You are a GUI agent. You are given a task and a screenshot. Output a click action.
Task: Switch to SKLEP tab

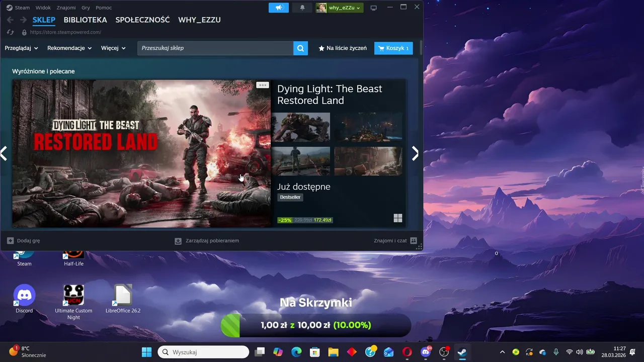[44, 20]
